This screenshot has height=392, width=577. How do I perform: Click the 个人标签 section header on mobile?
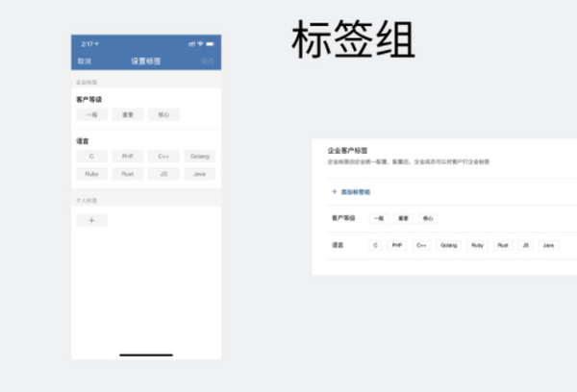(x=87, y=201)
